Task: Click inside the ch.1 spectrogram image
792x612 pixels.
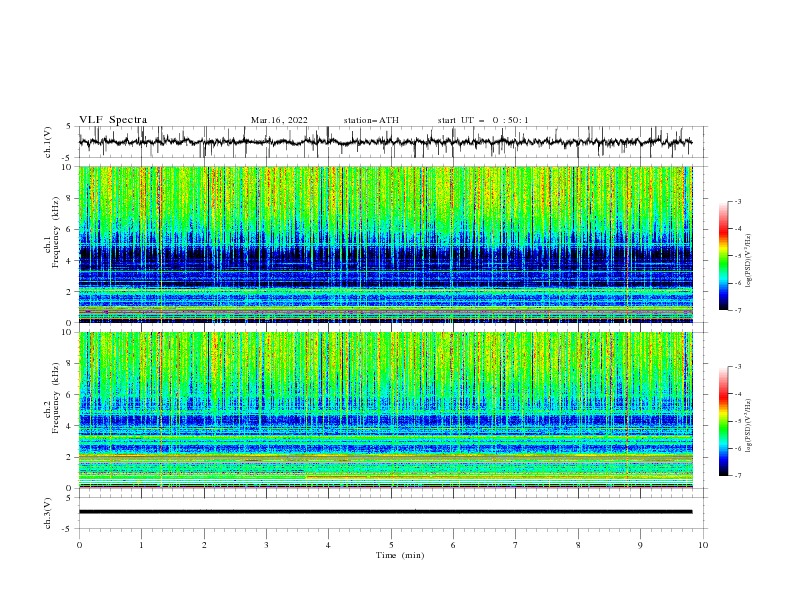Action: 386,244
